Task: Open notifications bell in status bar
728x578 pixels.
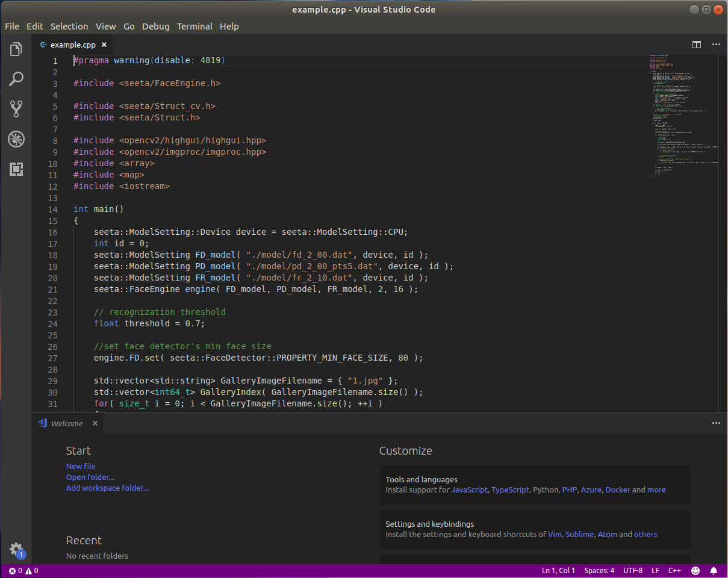Action: [x=714, y=570]
